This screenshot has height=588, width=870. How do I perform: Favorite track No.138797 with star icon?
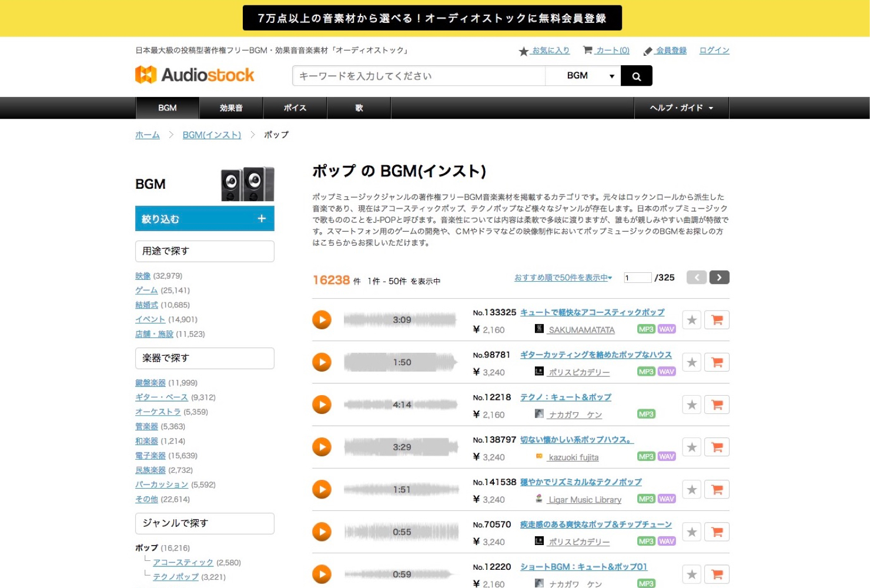692,447
